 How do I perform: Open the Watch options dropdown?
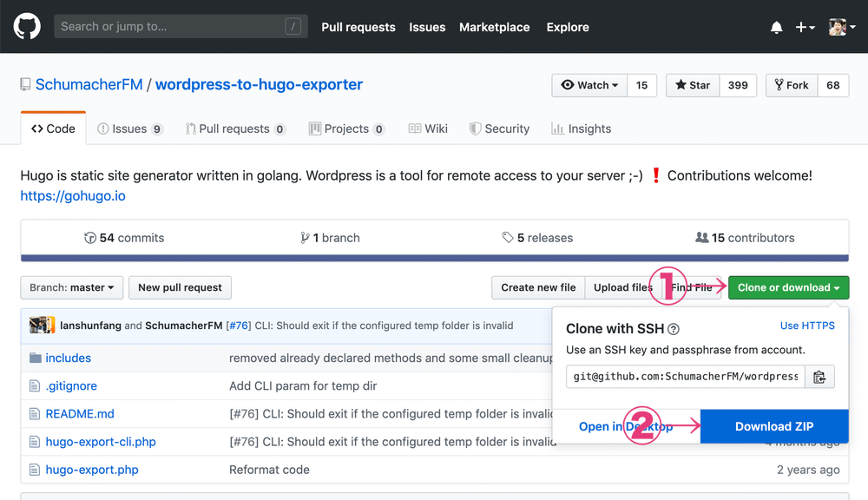click(x=589, y=85)
